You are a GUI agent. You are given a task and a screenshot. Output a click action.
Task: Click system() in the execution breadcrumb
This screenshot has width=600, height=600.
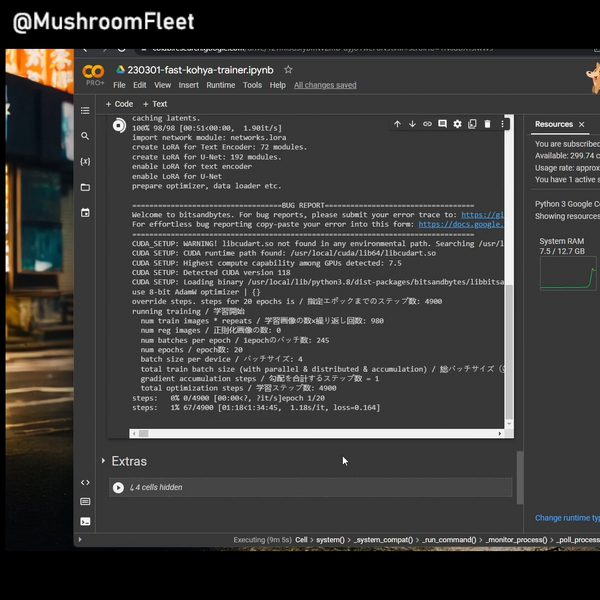[x=330, y=540]
